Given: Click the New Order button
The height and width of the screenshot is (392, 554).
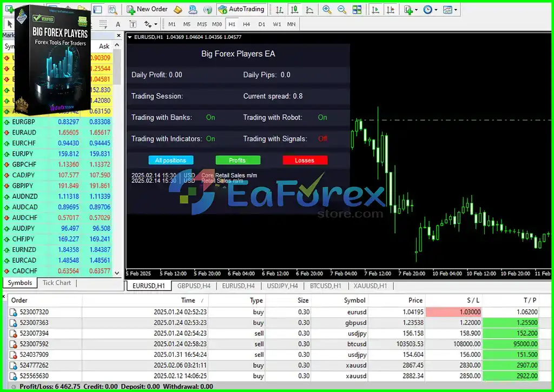Looking at the screenshot, I should coord(147,10).
